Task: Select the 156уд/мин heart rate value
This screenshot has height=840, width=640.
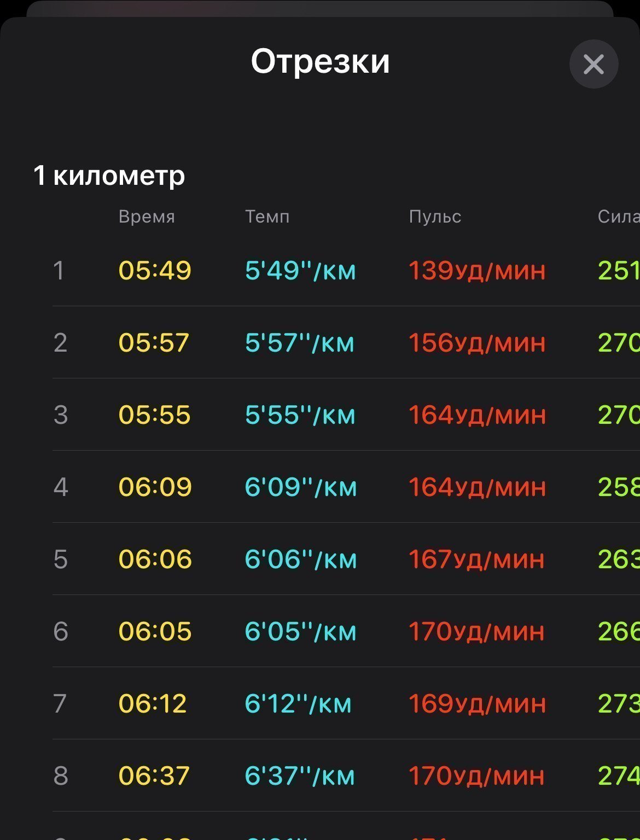Action: point(477,342)
